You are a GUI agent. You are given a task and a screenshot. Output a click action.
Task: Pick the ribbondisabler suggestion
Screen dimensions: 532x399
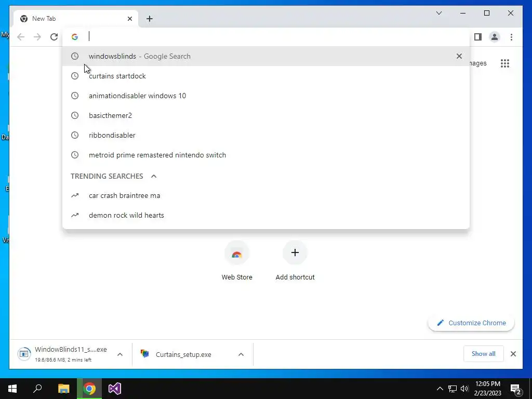pyautogui.click(x=266, y=135)
